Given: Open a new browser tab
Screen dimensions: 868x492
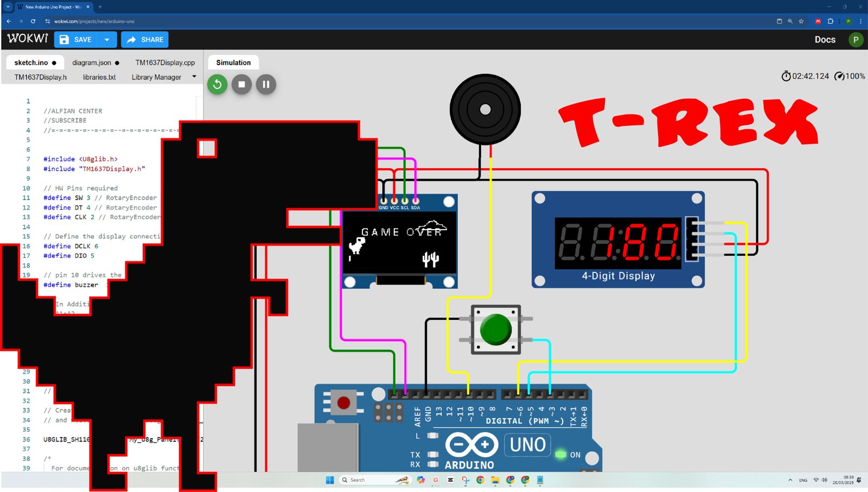Looking at the screenshot, I should tap(100, 7).
